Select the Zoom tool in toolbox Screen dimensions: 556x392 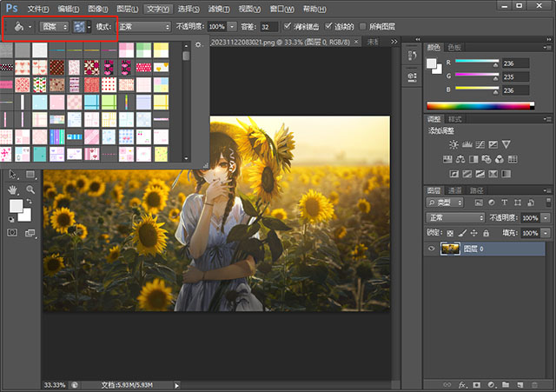pyautogui.click(x=30, y=189)
